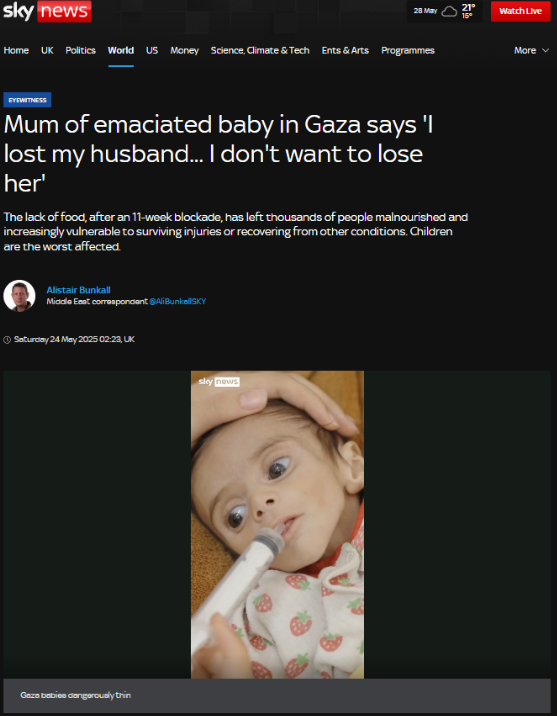Open the Alistair Bunkall author link

point(79,290)
